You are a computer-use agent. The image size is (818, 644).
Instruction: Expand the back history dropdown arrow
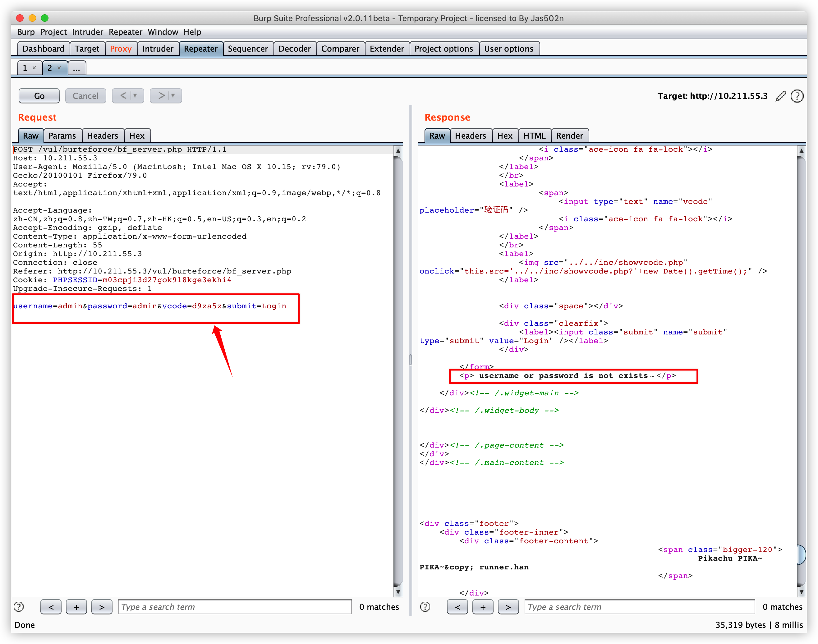pyautogui.click(x=135, y=96)
